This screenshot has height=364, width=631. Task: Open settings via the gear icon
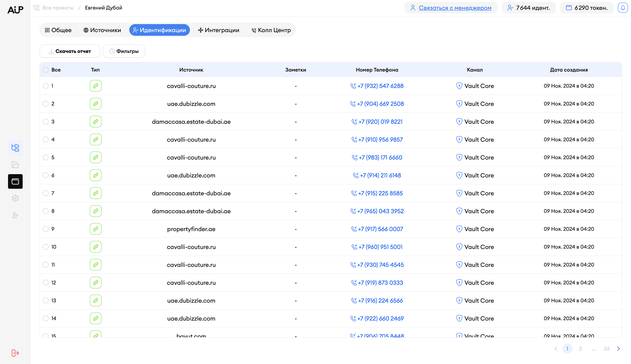click(15, 198)
